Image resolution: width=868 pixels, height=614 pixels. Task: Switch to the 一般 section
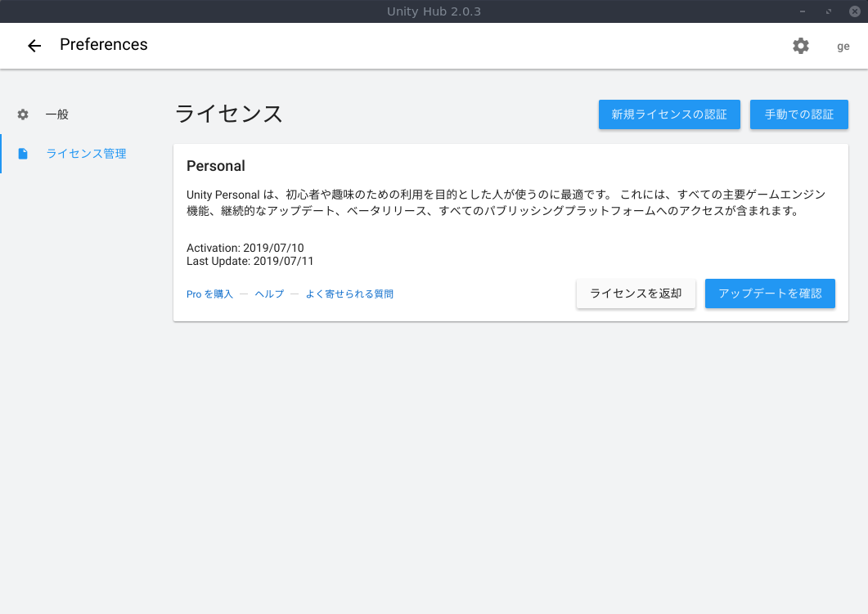[x=57, y=114]
